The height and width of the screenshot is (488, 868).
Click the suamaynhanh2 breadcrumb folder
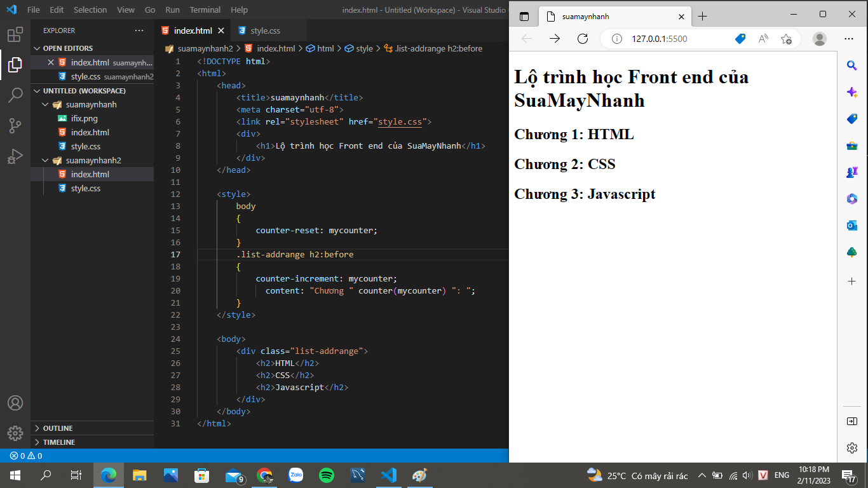(205, 48)
